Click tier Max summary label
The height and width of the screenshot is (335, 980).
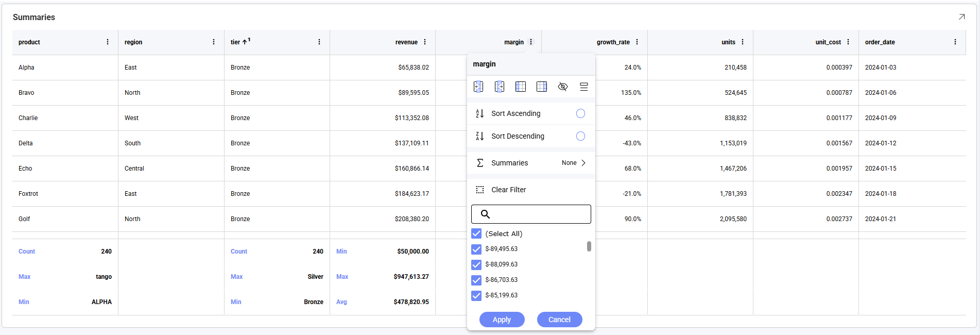236,277
